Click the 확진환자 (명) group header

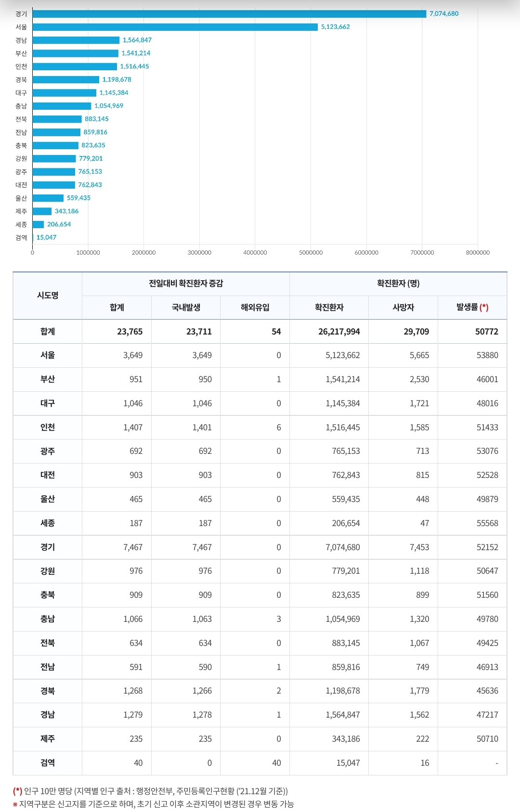tap(398, 284)
